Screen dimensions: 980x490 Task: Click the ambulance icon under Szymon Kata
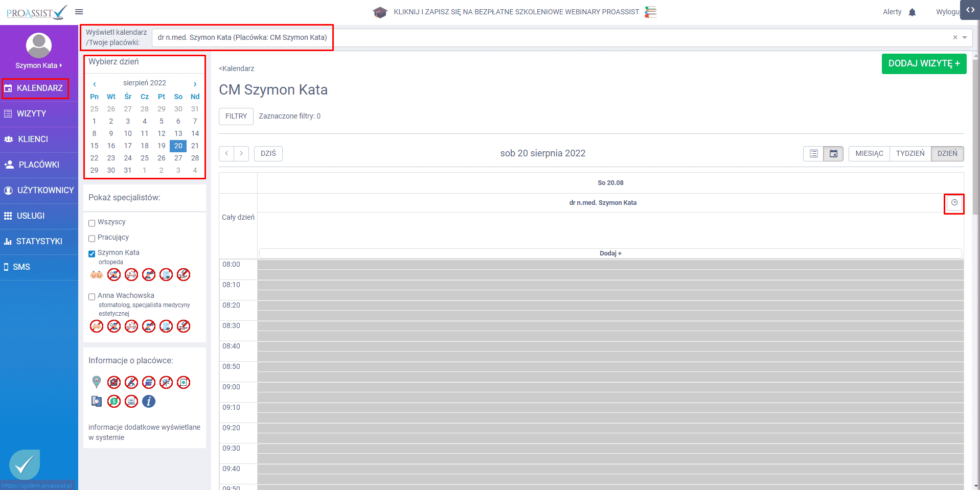coord(131,275)
